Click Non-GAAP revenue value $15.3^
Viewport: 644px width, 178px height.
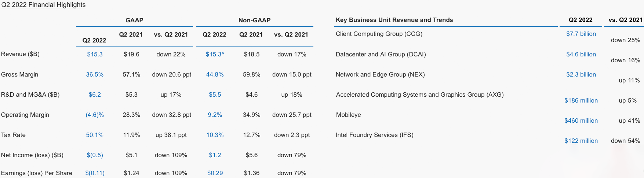click(x=215, y=54)
